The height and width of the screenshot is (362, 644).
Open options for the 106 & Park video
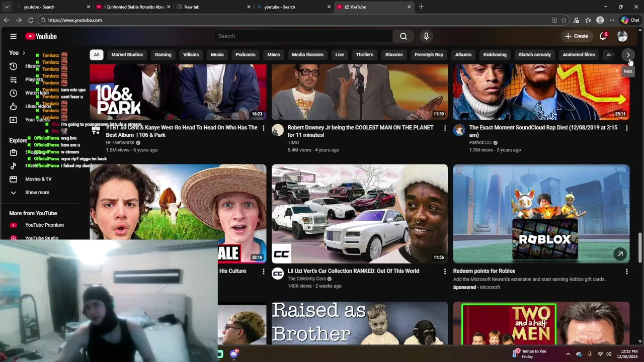pos(263,128)
